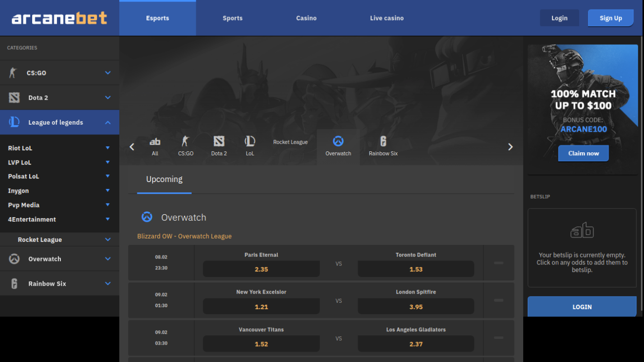The height and width of the screenshot is (362, 644).
Task: Bet on London Spitfire at 3.95
Action: 416,306
